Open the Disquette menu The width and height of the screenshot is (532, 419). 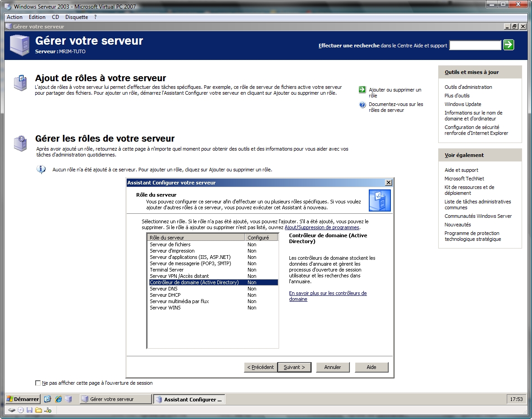[x=77, y=17]
